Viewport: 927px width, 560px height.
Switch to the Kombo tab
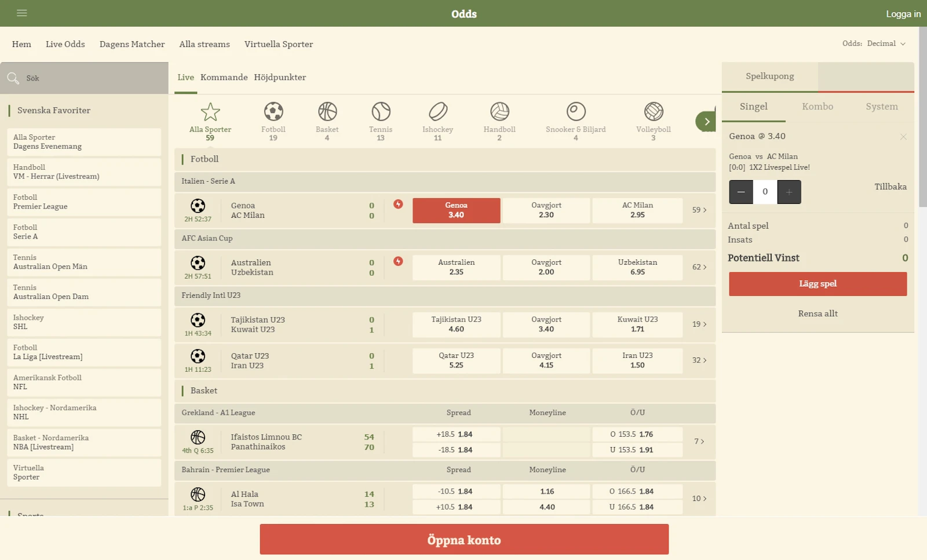click(818, 107)
